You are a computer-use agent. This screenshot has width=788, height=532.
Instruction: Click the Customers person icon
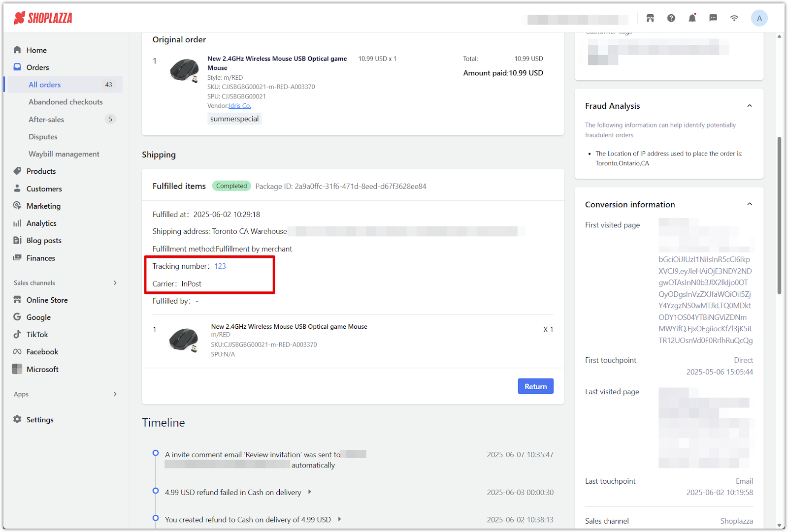point(17,188)
